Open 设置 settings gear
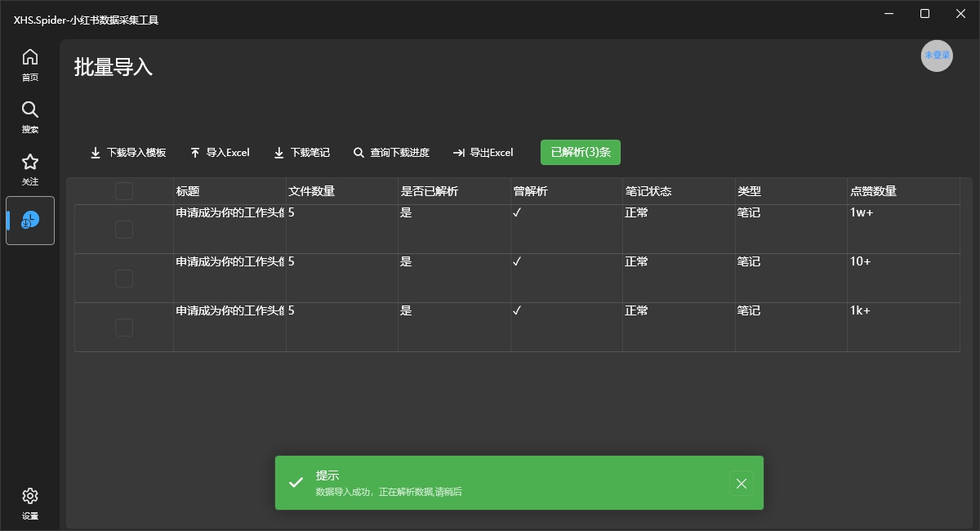 [30, 503]
